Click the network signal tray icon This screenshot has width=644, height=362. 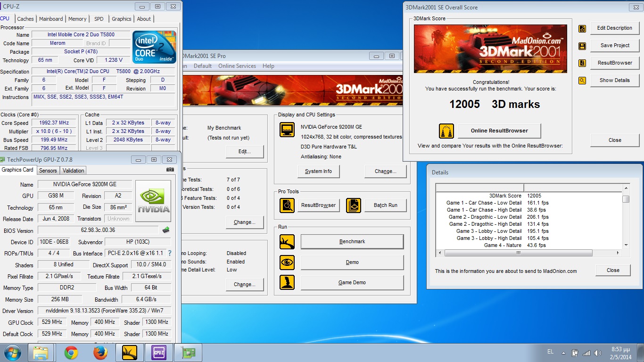[586, 353]
